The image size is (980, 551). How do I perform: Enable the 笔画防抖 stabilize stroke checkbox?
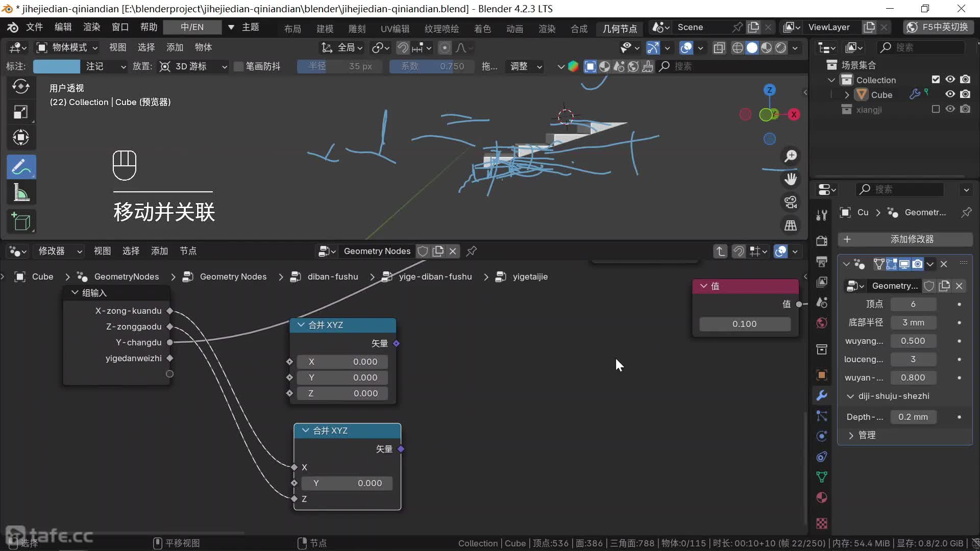tap(238, 66)
